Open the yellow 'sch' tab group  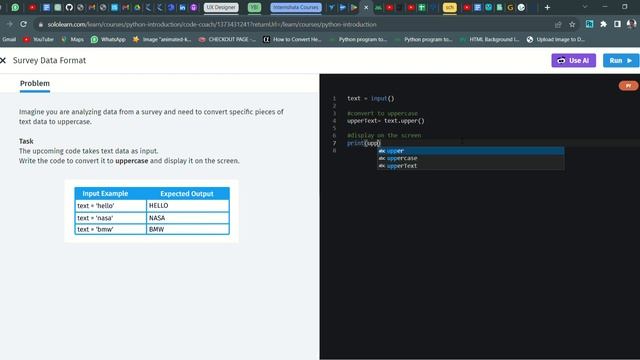449,7
